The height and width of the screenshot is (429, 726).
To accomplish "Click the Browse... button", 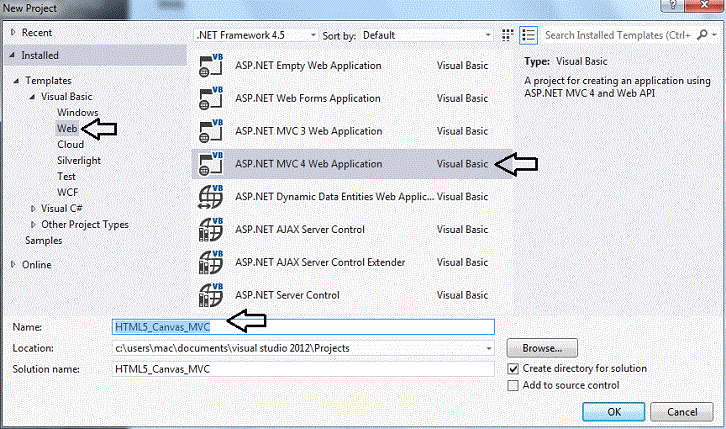I will click(x=542, y=348).
